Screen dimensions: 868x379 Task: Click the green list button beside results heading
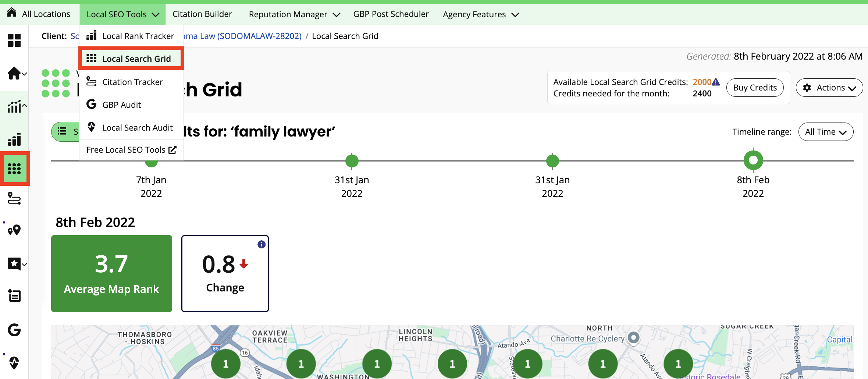(65, 132)
